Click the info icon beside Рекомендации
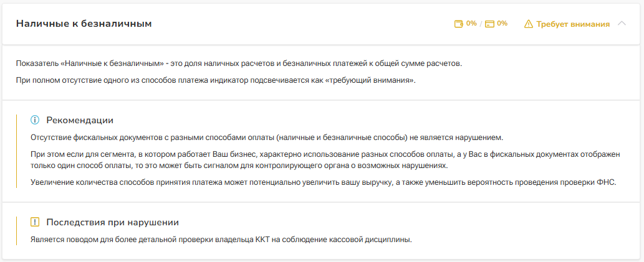 coord(35,119)
